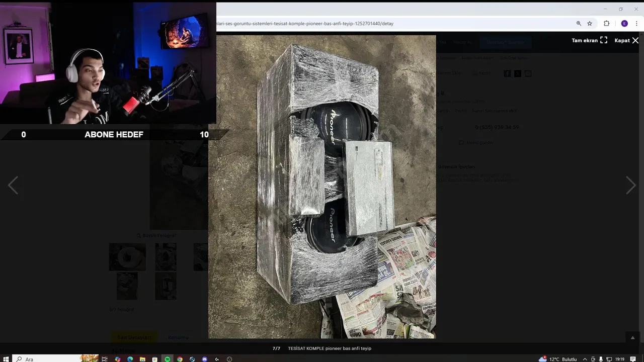Screen dimensions: 644x362
Task: Click the taskbar Ara search box
Action: pyautogui.click(x=55, y=359)
